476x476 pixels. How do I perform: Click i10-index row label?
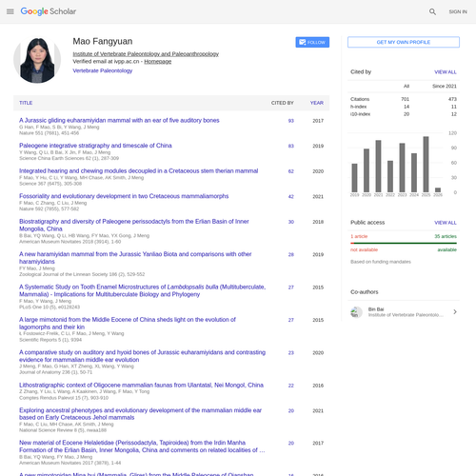[x=360, y=114]
